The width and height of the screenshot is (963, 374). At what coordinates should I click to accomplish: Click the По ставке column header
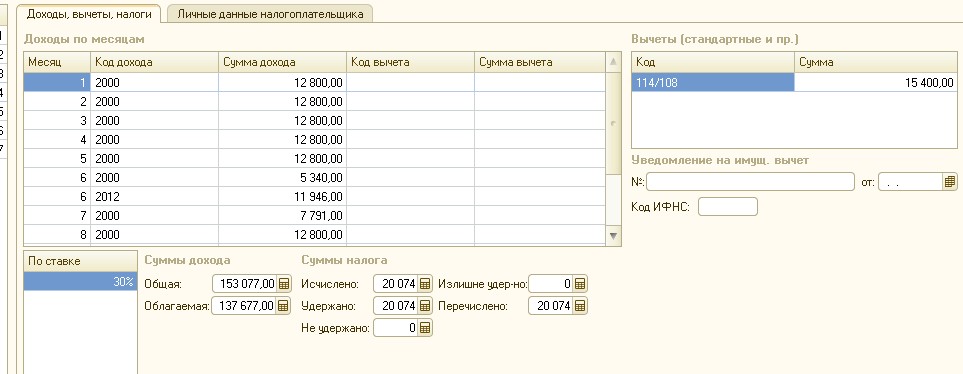point(80,262)
